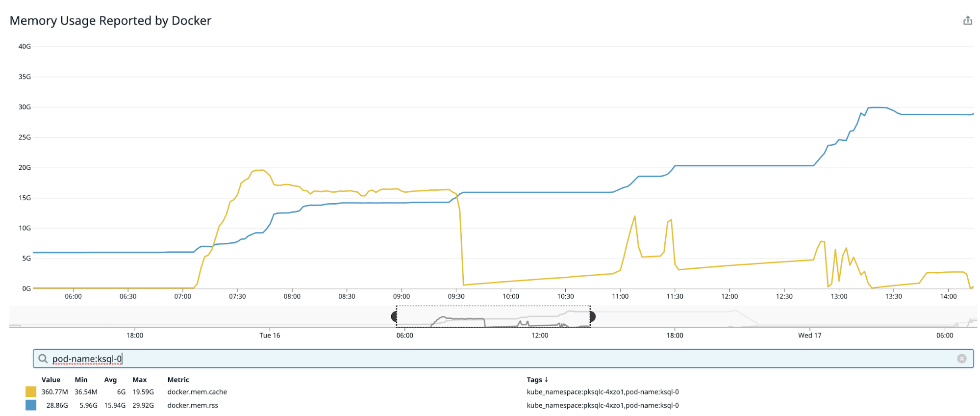Click the Memory Usage Reported by Docker title
The width and height of the screenshot is (980, 416).
[110, 21]
